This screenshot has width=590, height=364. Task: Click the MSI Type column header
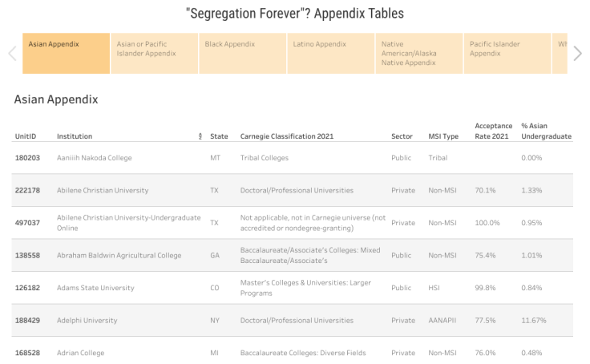443,136
